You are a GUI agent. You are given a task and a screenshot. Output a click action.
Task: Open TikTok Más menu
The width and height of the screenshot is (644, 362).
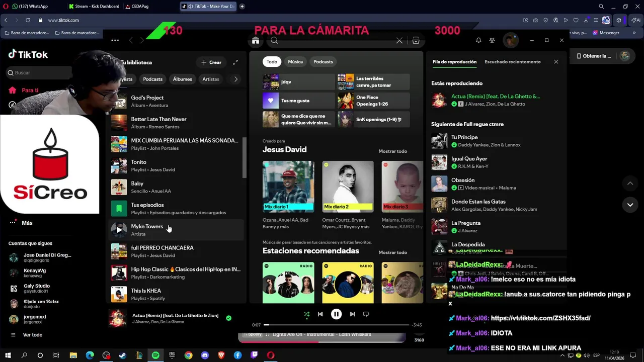point(21,223)
